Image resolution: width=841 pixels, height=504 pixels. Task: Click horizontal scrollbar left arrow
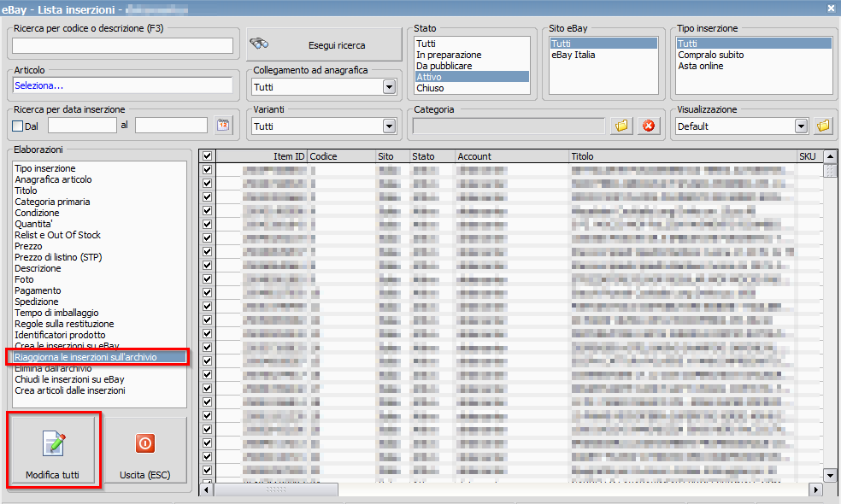[207, 489]
